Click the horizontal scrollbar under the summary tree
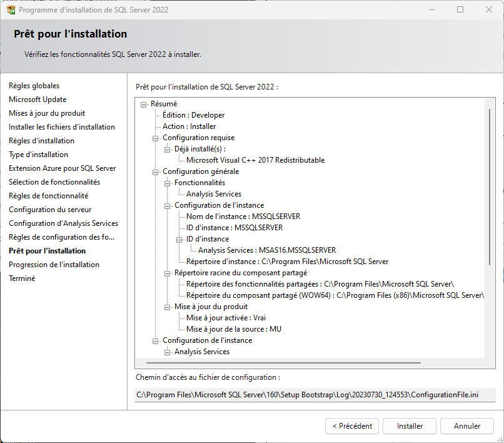 (283, 362)
